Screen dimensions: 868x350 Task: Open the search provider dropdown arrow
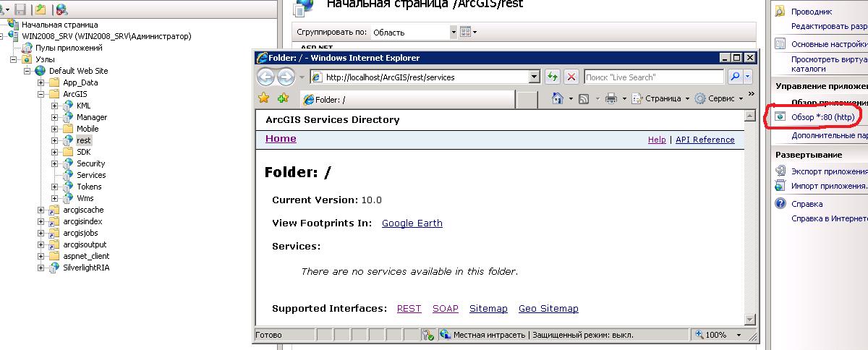coord(748,77)
